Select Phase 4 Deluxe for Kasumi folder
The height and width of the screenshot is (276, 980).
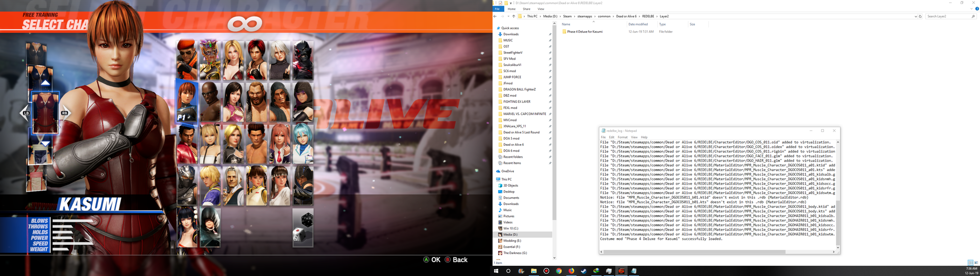coord(584,32)
